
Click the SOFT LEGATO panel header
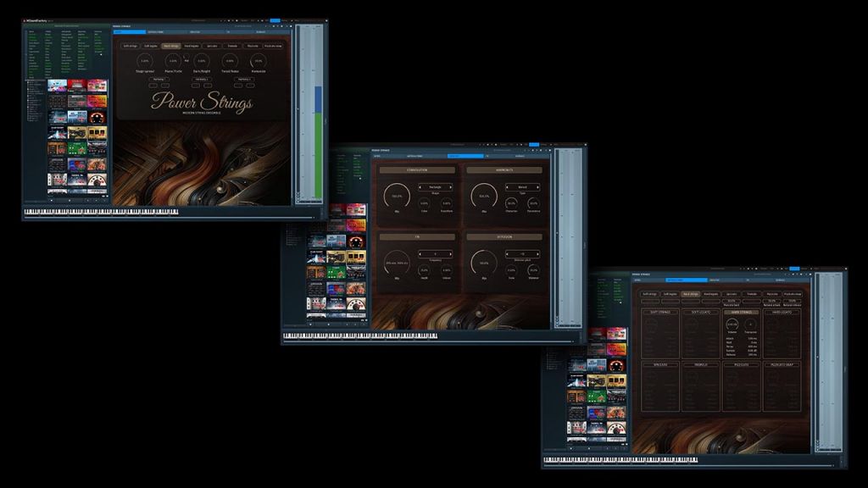[701, 312]
